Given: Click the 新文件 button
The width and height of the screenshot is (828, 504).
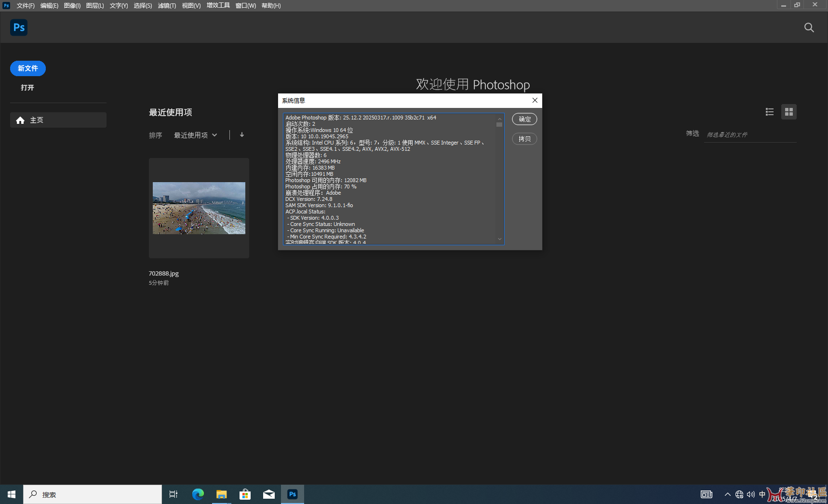Looking at the screenshot, I should [x=28, y=68].
